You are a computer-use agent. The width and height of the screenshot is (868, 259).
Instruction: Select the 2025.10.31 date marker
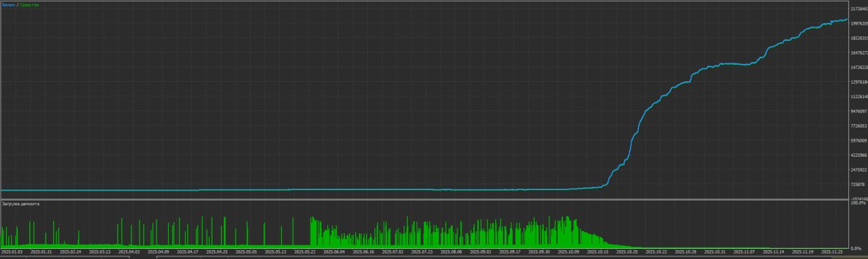point(715,252)
